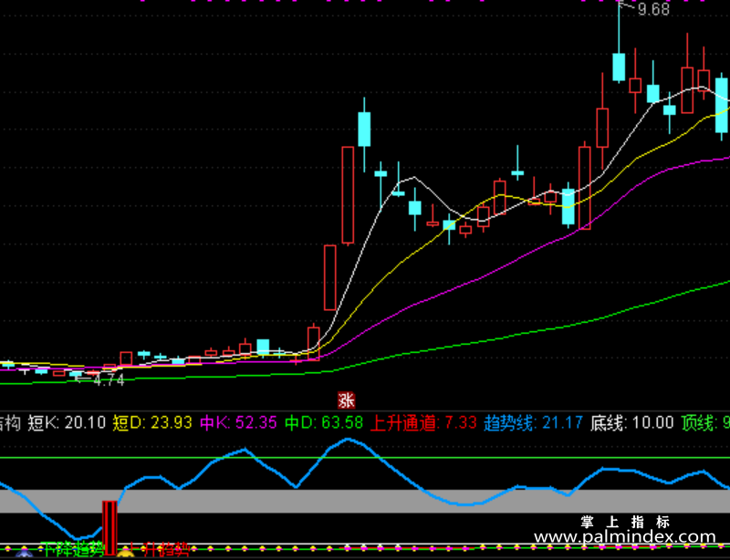Image resolution: width=730 pixels, height=560 pixels.
Task: Click the green 下降趋势 label
Action: pyautogui.click(x=72, y=550)
